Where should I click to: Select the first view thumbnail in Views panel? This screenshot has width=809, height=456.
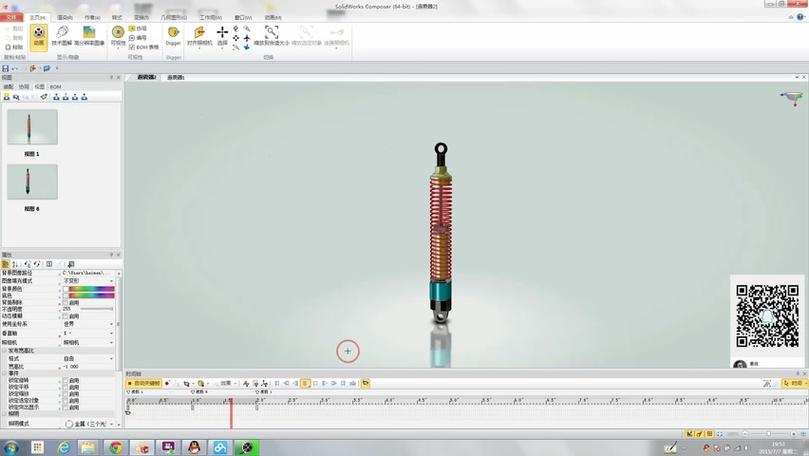(x=32, y=127)
